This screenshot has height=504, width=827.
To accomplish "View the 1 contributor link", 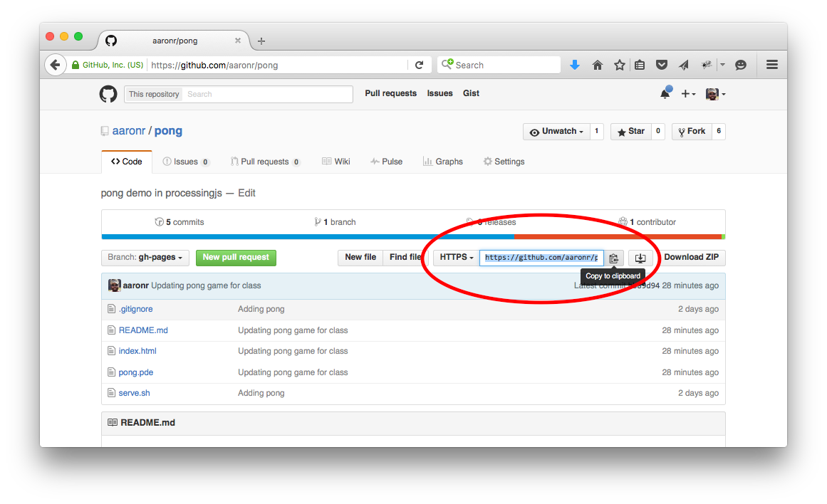I will 647,222.
